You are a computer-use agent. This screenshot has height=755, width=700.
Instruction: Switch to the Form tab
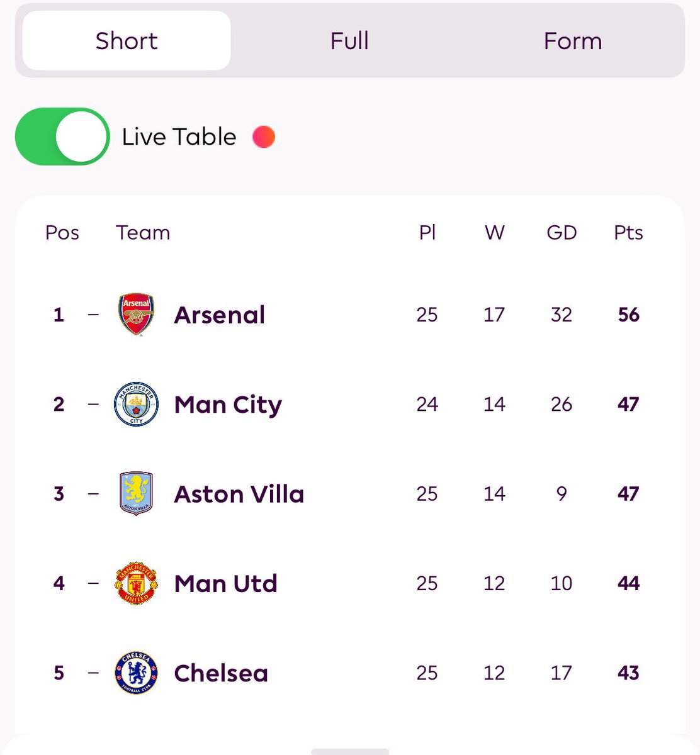(573, 41)
